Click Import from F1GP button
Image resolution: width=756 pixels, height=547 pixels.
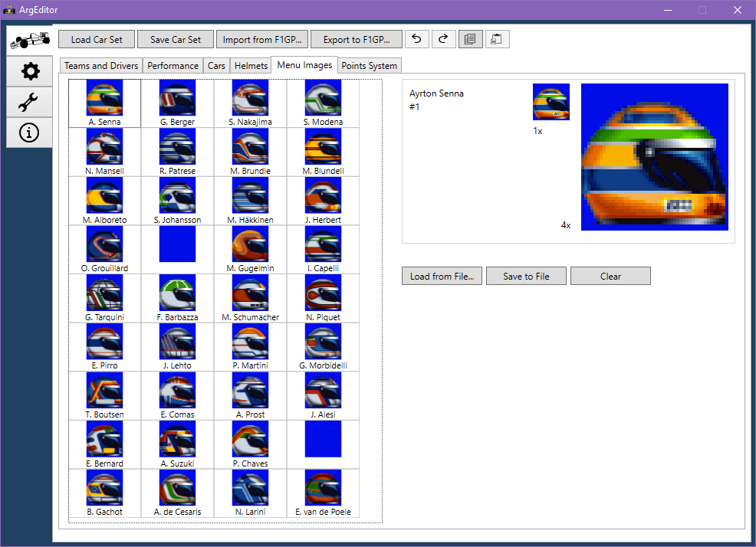coord(262,40)
